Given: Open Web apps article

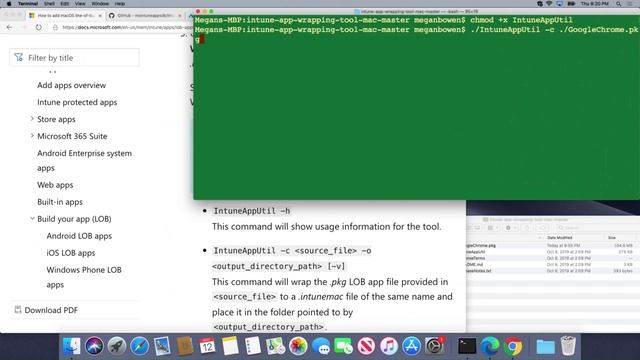Looking at the screenshot, I should coord(55,185).
